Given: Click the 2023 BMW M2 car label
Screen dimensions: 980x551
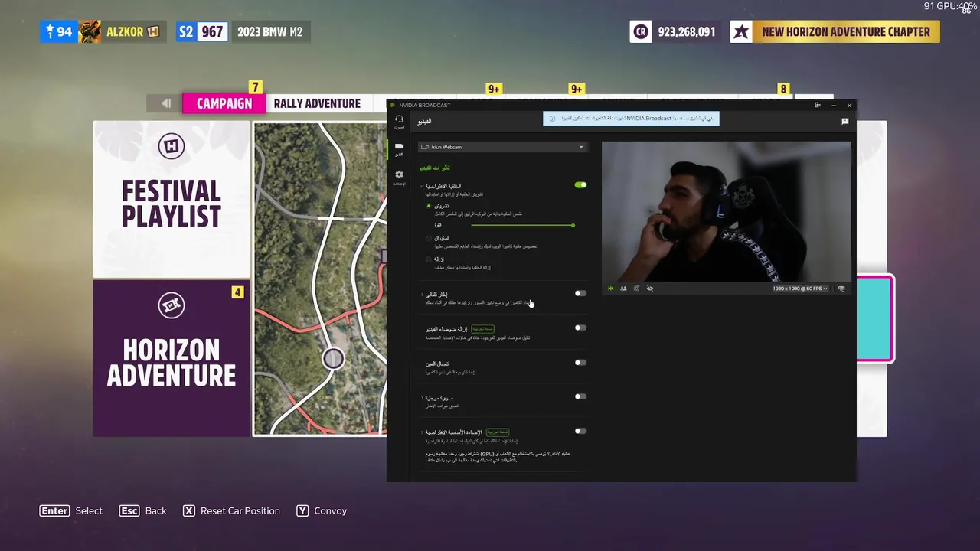Looking at the screenshot, I should tap(269, 32).
